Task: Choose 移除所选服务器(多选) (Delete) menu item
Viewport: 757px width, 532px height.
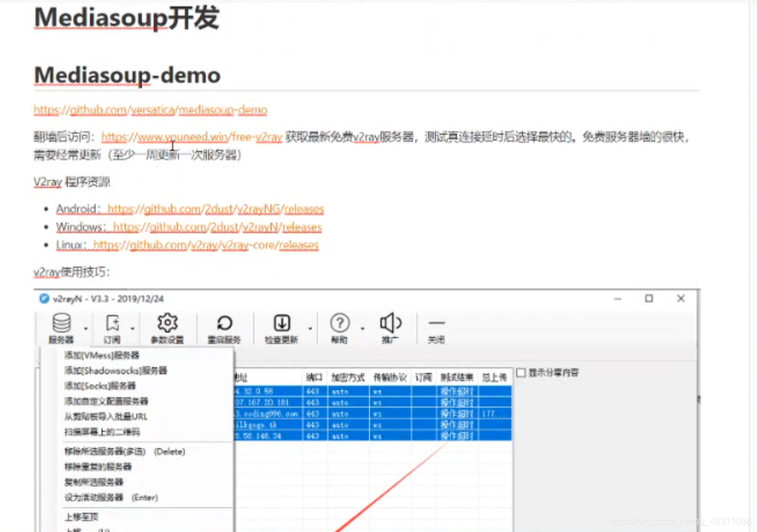Action: click(124, 452)
